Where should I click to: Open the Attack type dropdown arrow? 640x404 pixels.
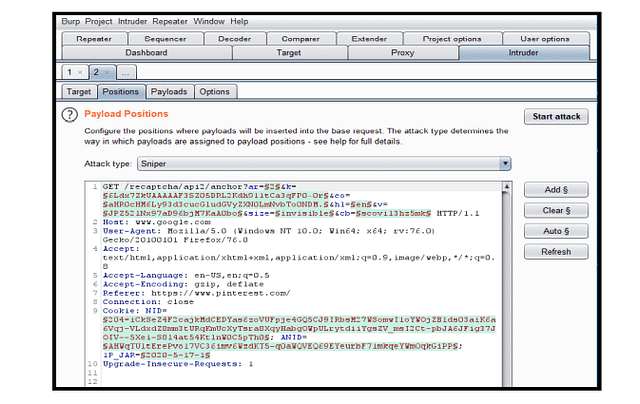[505, 164]
